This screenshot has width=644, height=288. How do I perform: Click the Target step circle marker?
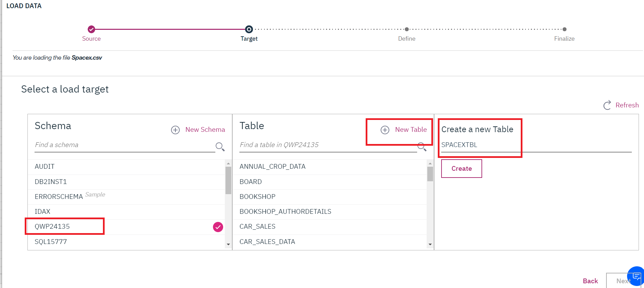click(249, 29)
